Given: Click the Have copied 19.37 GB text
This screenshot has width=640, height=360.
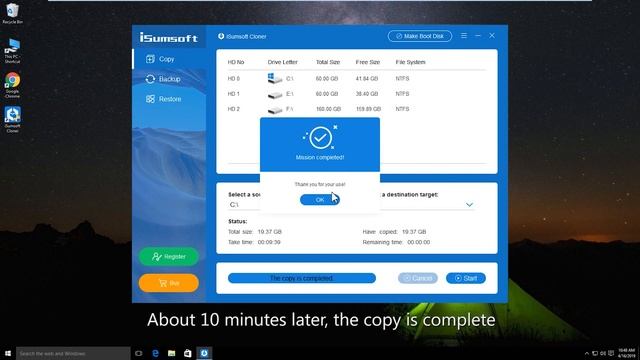Looking at the screenshot, I should (x=394, y=231).
